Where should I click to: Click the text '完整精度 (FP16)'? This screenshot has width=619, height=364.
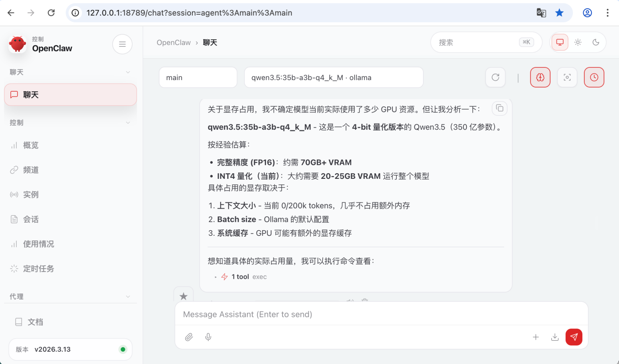(246, 162)
